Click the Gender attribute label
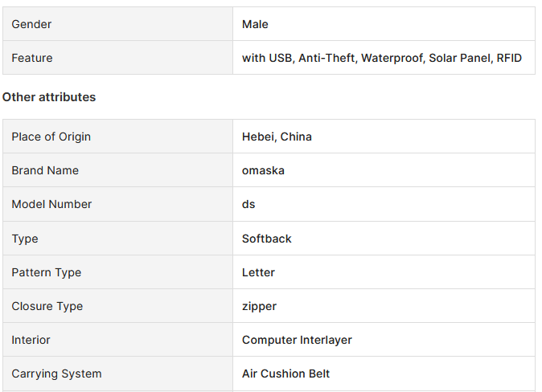 (31, 24)
